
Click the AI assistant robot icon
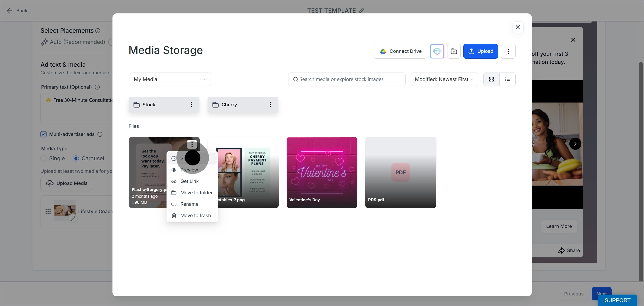tap(437, 51)
